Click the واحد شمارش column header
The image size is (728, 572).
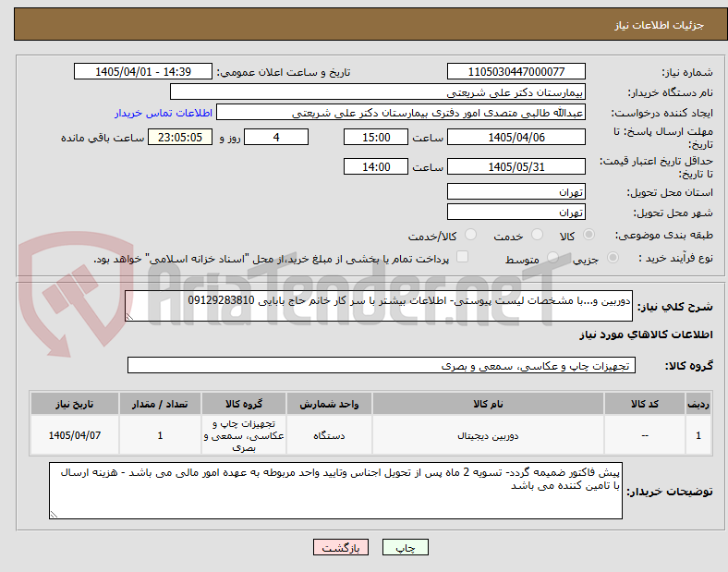(329, 404)
